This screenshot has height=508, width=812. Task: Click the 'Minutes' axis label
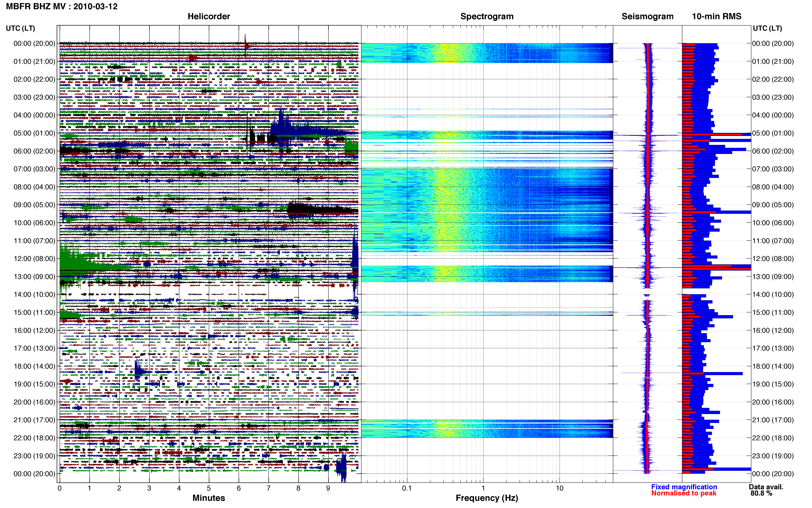click(x=209, y=498)
